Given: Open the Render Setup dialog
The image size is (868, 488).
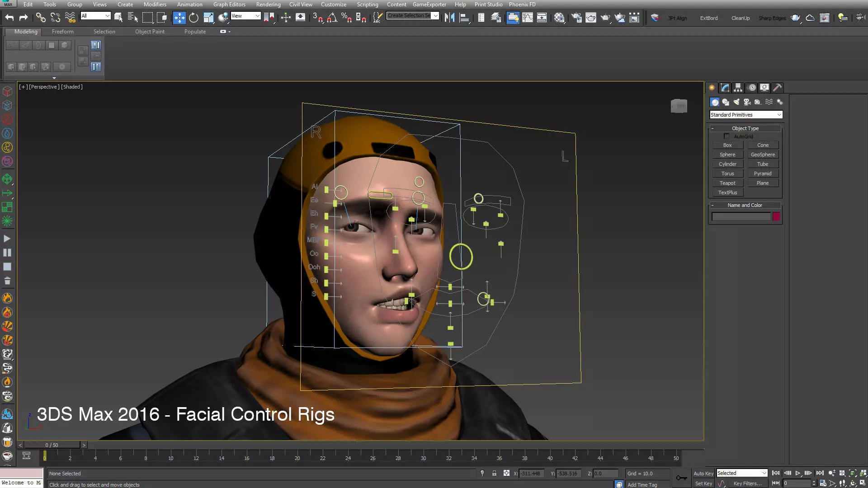Looking at the screenshot, I should (576, 18).
